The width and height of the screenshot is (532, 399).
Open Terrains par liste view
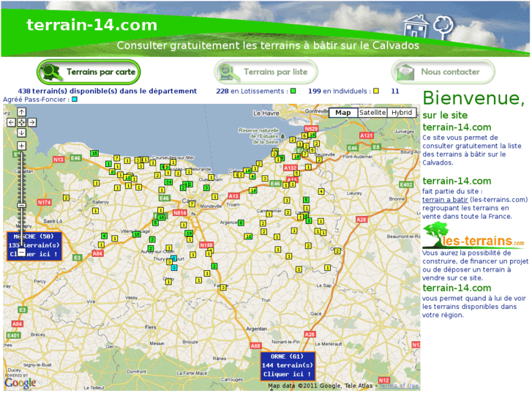[266, 72]
